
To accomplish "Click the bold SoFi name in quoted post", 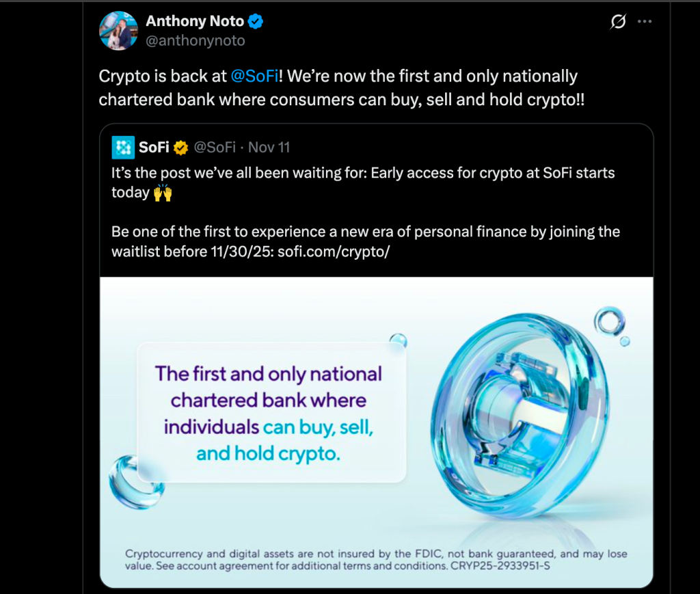I will point(154,147).
